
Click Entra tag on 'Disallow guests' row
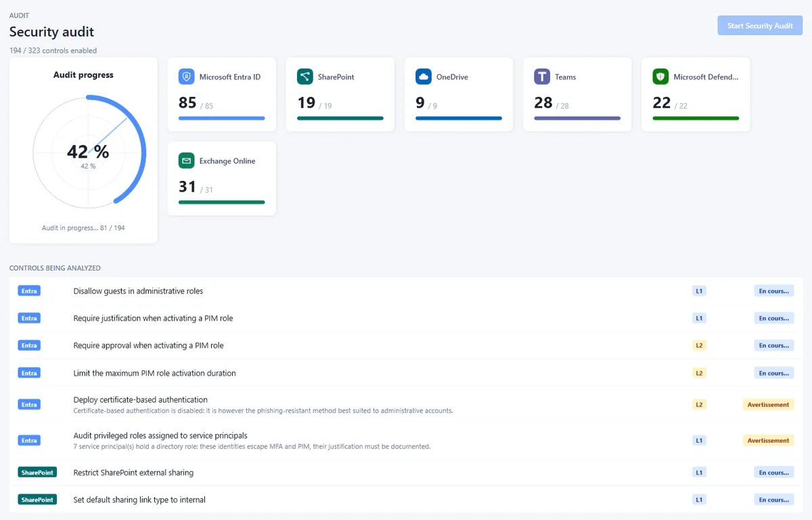coord(29,291)
